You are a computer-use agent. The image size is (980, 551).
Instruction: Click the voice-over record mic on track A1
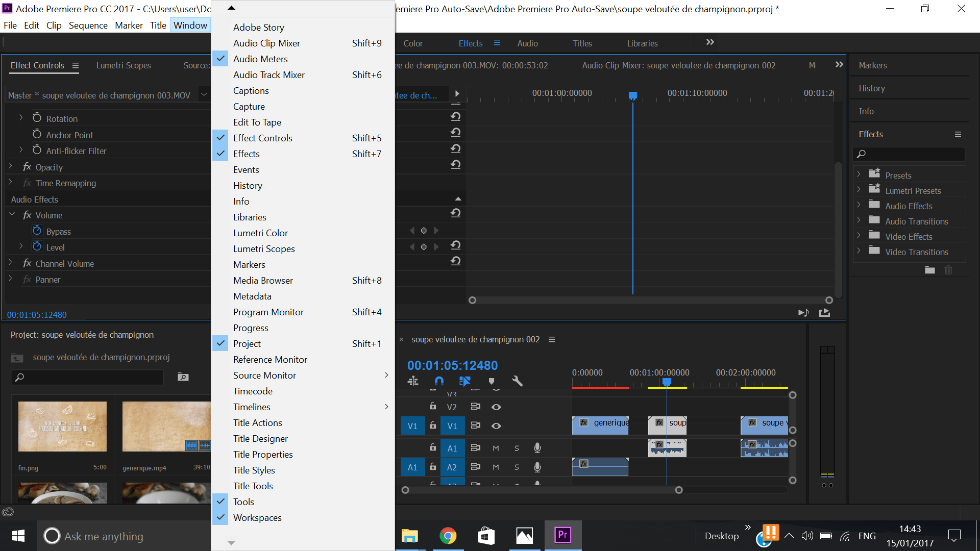pyautogui.click(x=537, y=448)
